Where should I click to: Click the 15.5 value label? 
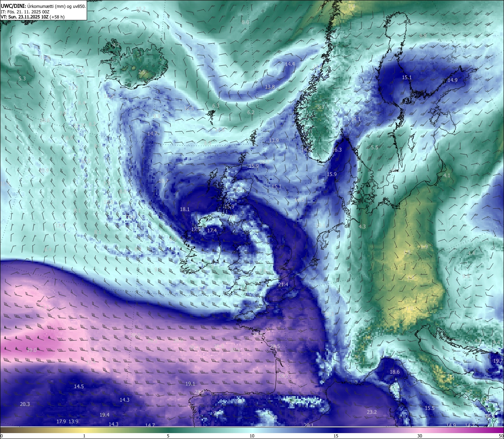point(430,408)
